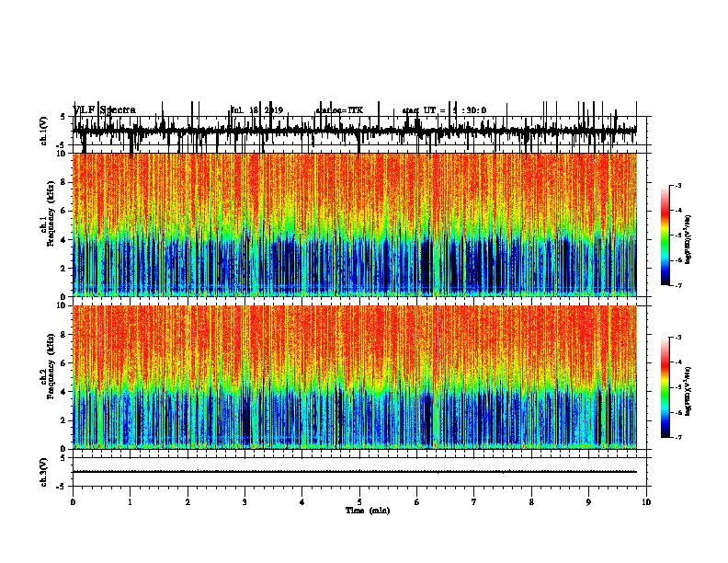This screenshot has width=728, height=563.
Task: Click the "8" kHz tick on ch.1 spectrogram
Action: pos(64,182)
